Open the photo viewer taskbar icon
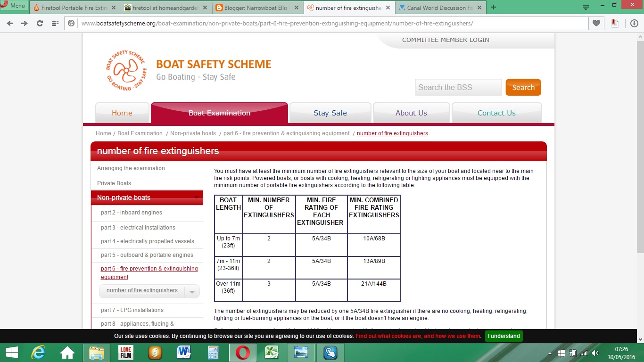This screenshot has width=644, height=362. pos(301,353)
